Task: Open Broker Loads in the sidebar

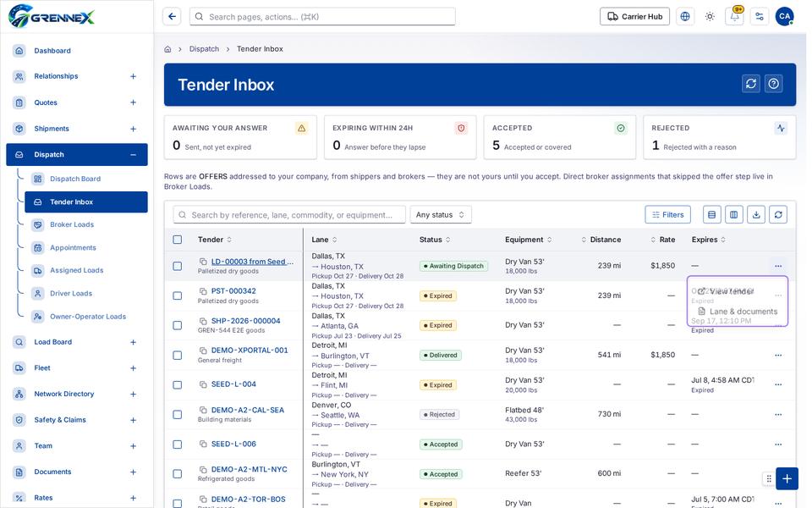Action: [x=72, y=224]
